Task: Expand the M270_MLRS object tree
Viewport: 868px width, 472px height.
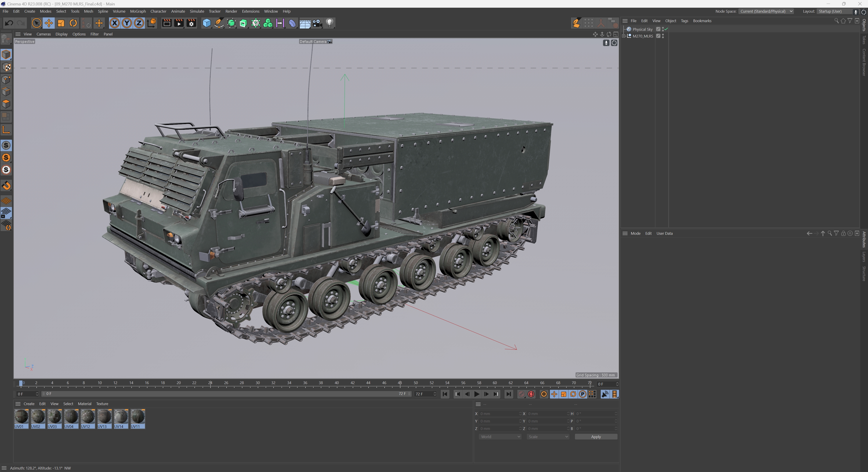Action: [x=624, y=36]
